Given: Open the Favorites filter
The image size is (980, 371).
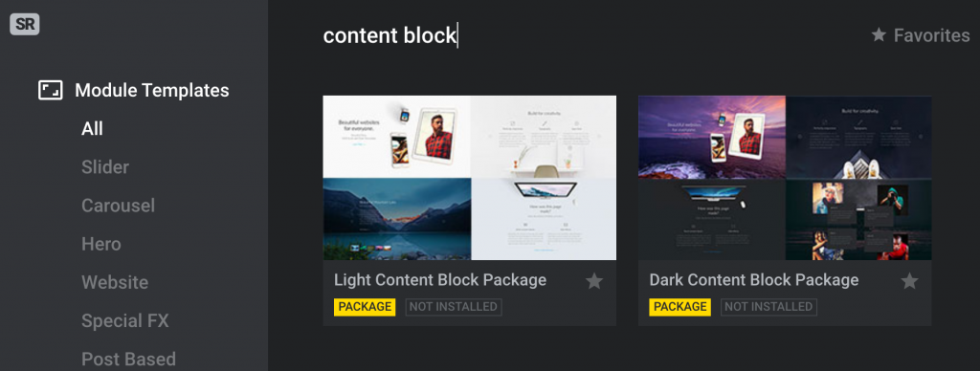Looking at the screenshot, I should point(921,35).
